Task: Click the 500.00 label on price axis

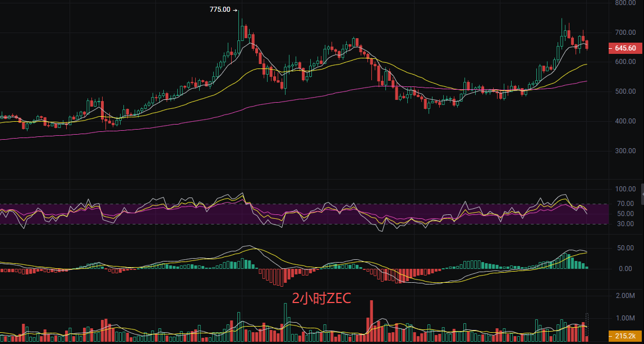Action: 625,91
